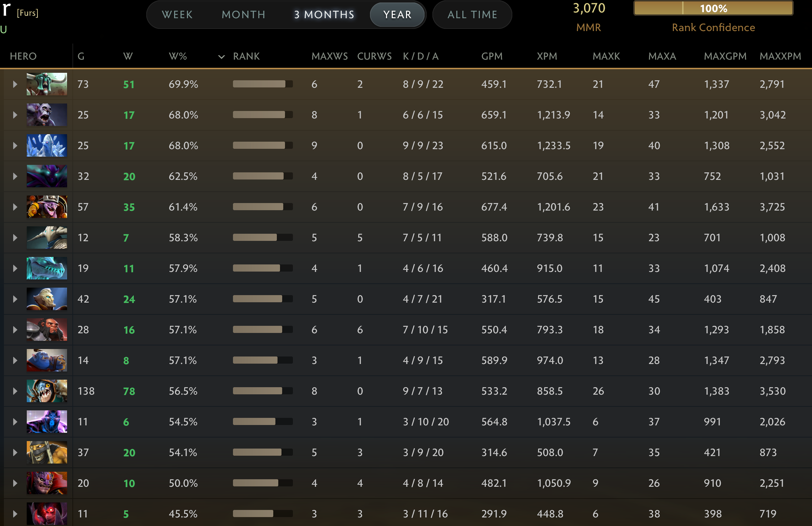Click hero portrait in the 54.1% win rate row
The height and width of the screenshot is (526, 812).
pyautogui.click(x=47, y=452)
